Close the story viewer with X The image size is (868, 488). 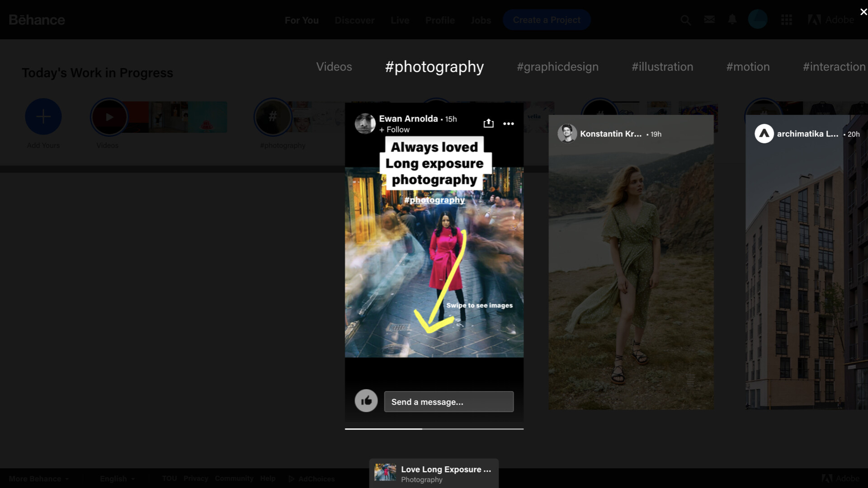coord(863,12)
